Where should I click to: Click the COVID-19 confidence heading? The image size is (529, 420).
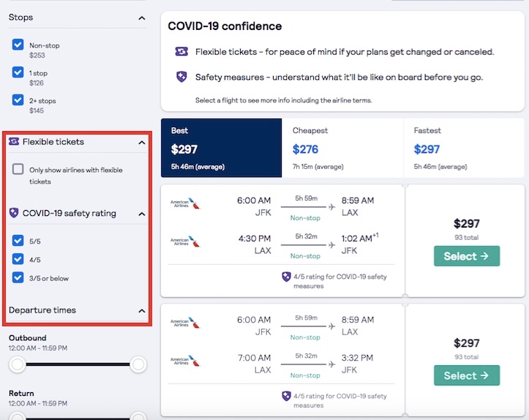click(225, 26)
